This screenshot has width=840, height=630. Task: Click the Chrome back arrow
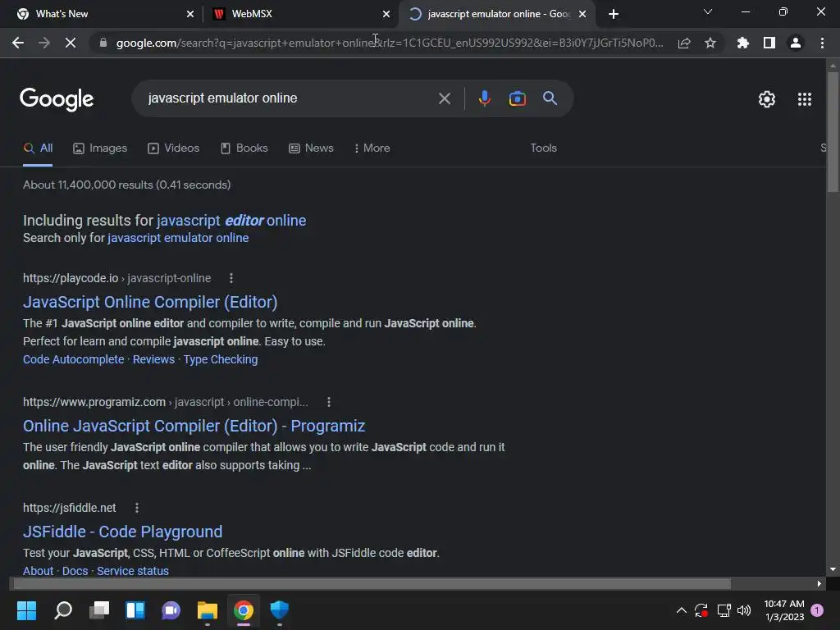(x=18, y=43)
